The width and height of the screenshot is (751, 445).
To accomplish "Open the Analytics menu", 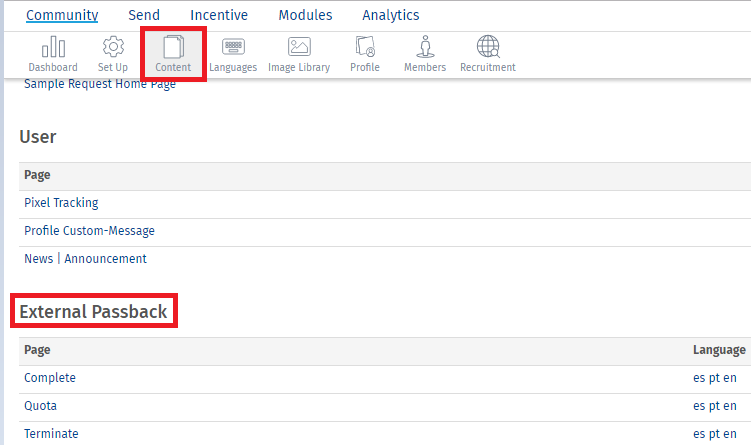I will pyautogui.click(x=390, y=15).
